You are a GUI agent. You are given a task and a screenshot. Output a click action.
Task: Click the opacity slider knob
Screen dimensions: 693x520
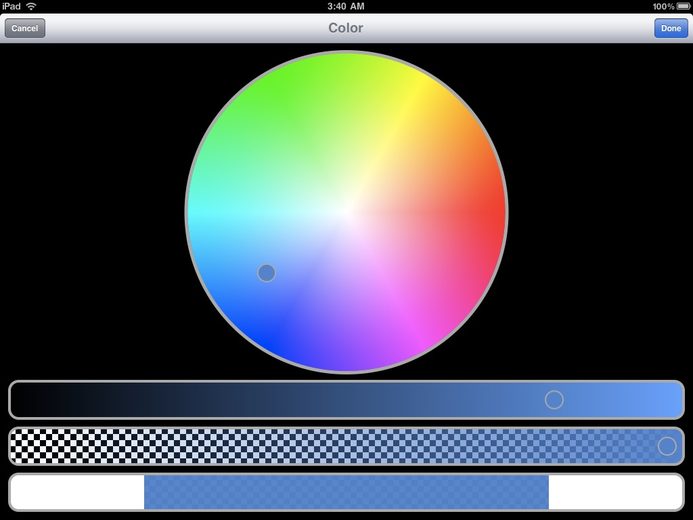[667, 446]
